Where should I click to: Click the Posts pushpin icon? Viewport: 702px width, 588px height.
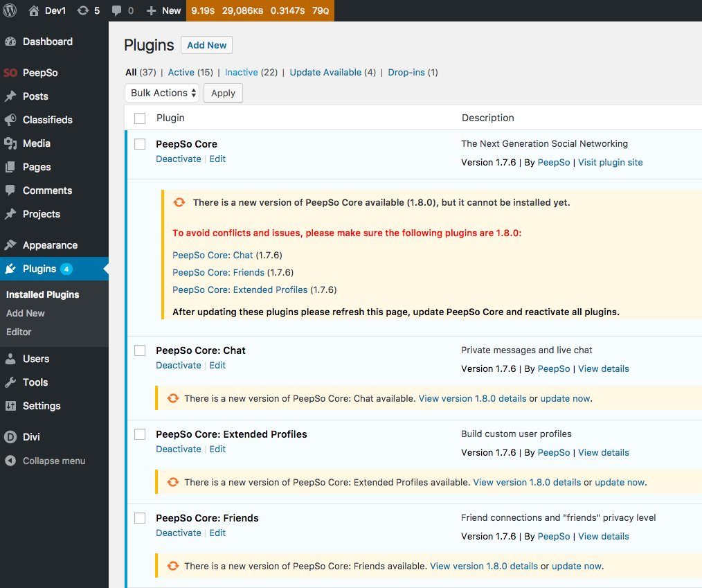11,96
